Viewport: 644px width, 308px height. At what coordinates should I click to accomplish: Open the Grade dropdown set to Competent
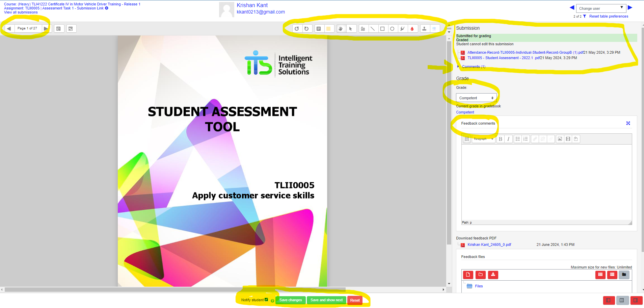[476, 98]
